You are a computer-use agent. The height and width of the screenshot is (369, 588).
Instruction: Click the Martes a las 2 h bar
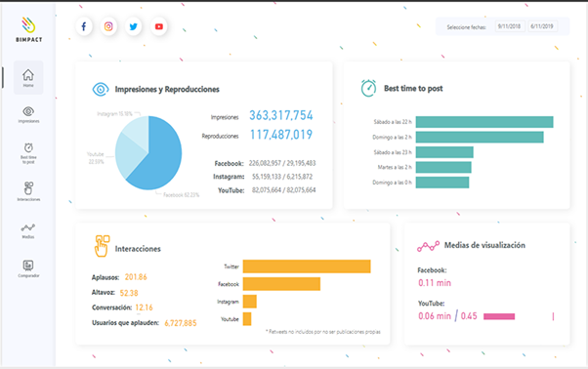[443, 167]
